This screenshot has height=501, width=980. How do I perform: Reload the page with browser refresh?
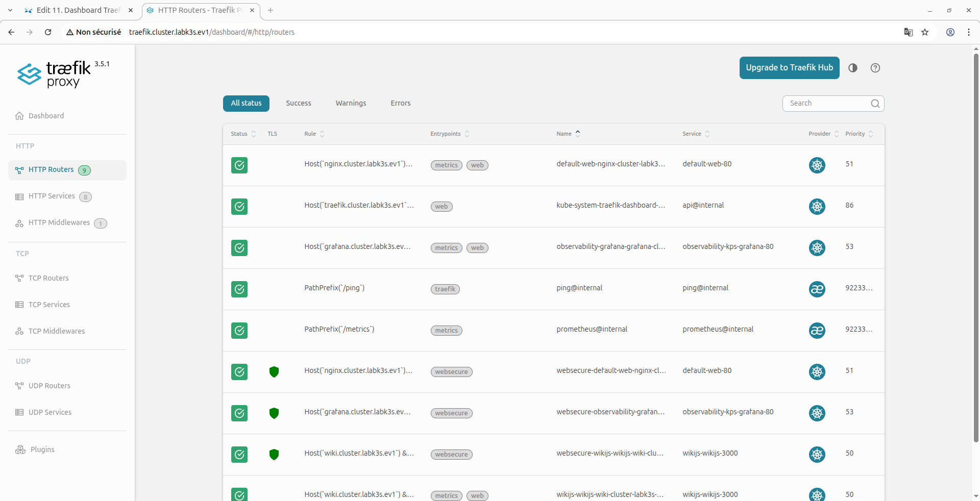coord(48,32)
